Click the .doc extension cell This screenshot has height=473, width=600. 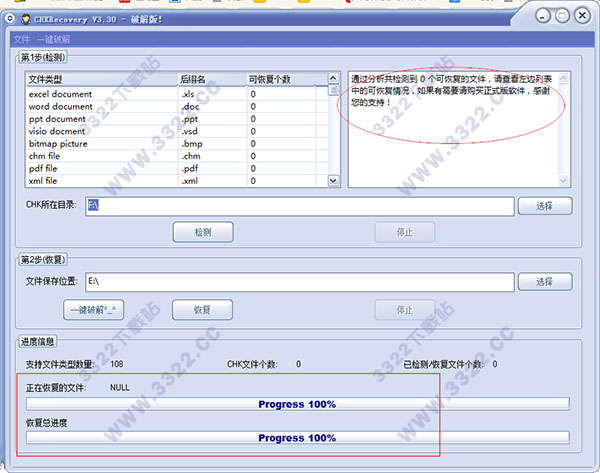coord(190,106)
